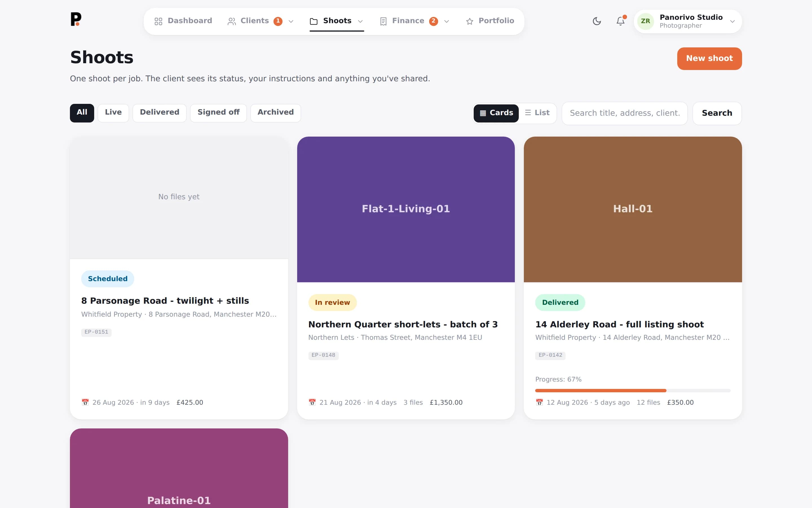Click the Finance receipt icon

[383, 21]
